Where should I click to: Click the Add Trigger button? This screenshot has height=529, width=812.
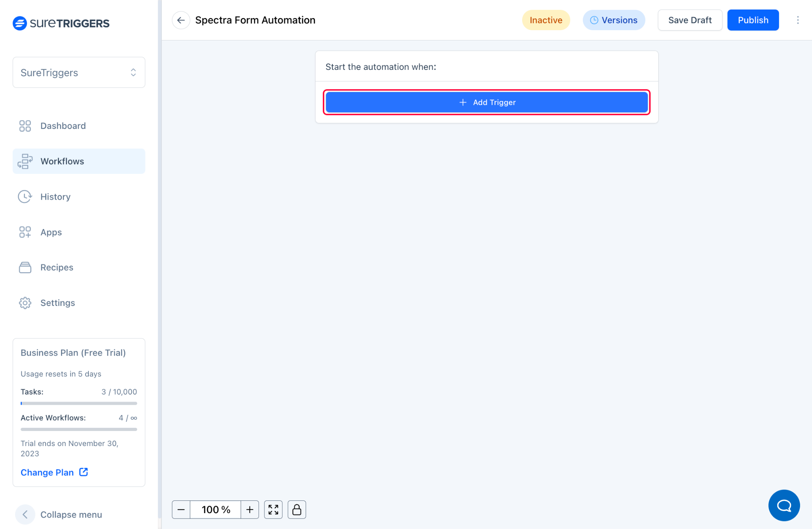click(486, 102)
